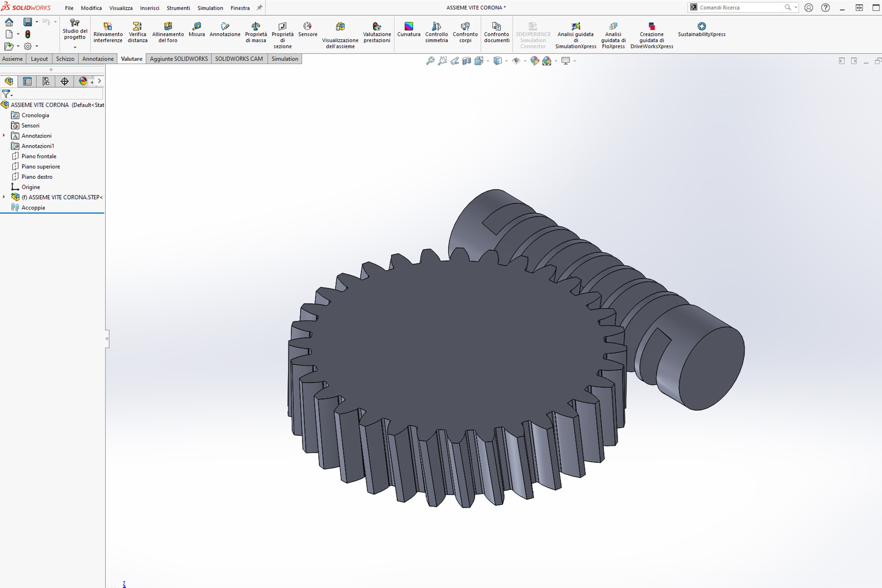
Task: Select the Accoppia mates folder
Action: coord(33,207)
